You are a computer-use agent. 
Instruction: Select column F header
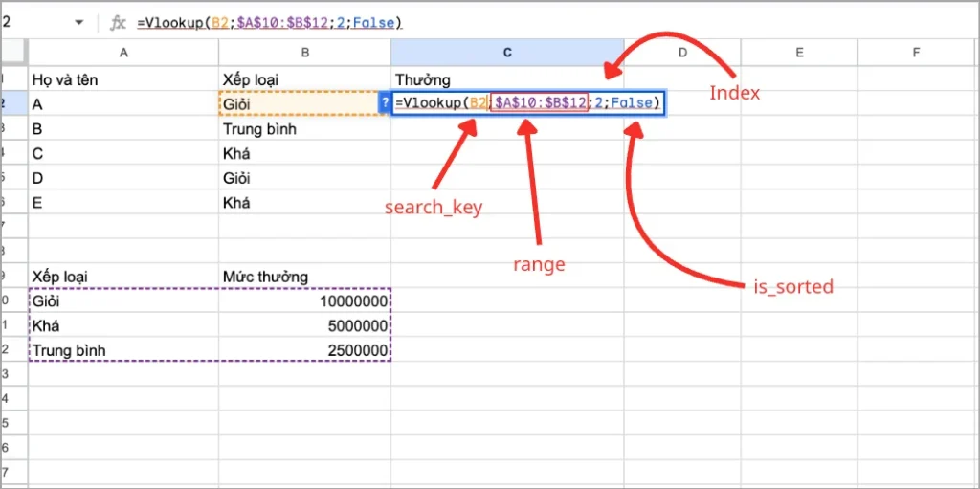[916, 54]
